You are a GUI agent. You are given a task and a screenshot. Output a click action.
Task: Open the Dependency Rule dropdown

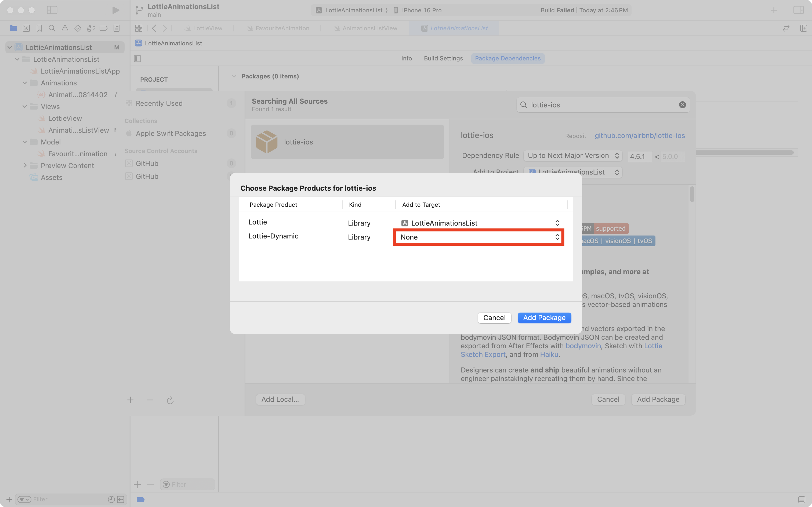(x=573, y=155)
